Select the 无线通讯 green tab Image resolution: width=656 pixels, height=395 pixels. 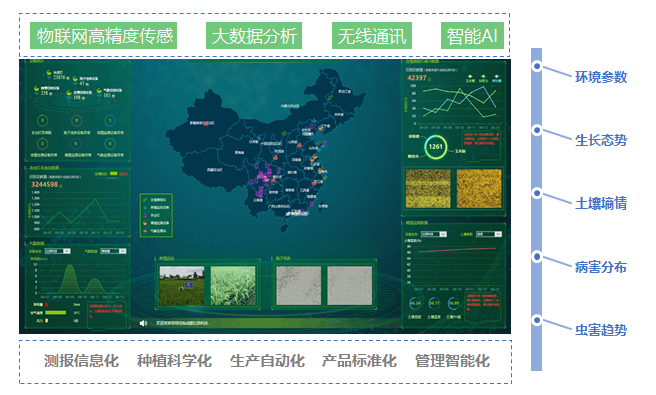click(372, 36)
